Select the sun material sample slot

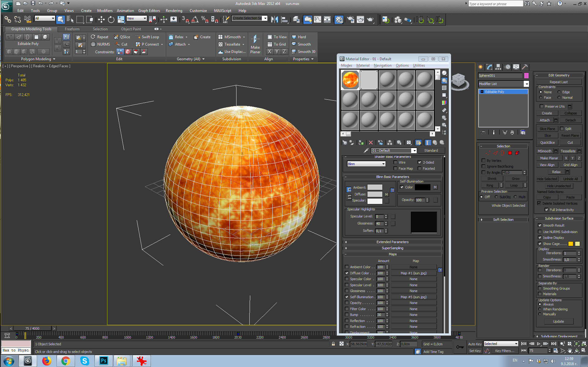tap(350, 80)
